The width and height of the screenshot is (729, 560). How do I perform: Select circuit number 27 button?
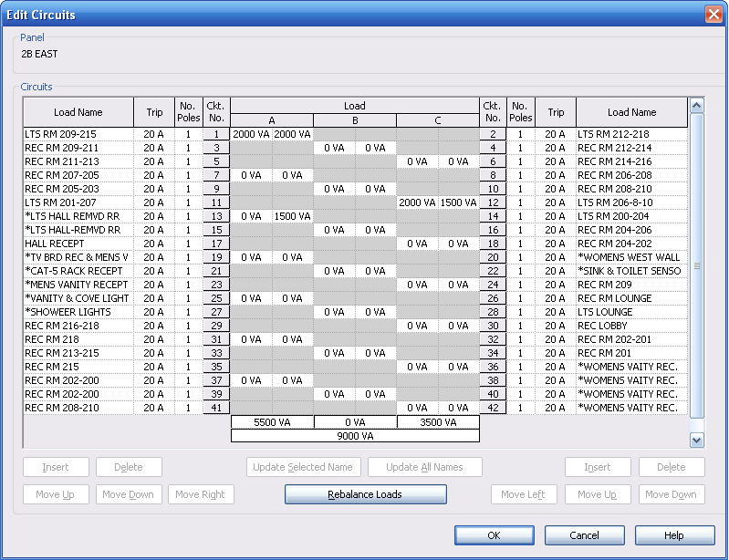[216, 312]
